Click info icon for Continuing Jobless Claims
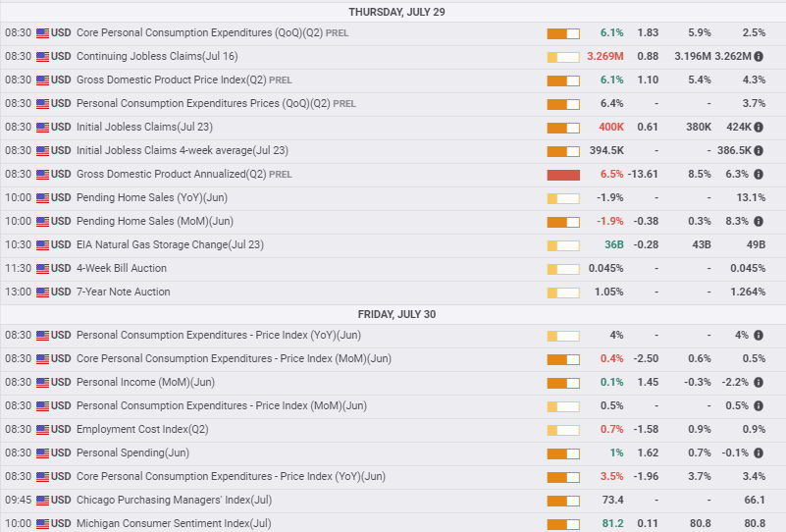Viewport: 786px width, 532px height. [x=759, y=56]
